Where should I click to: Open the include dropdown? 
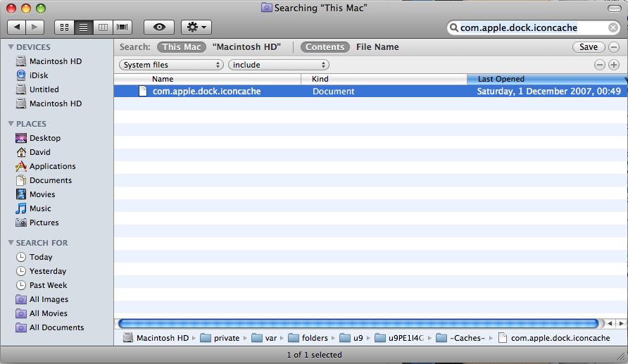click(279, 65)
